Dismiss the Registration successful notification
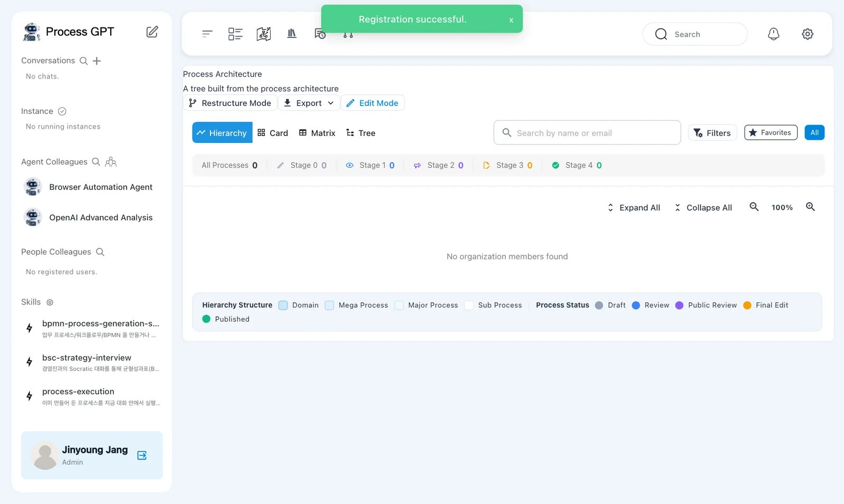 click(511, 20)
